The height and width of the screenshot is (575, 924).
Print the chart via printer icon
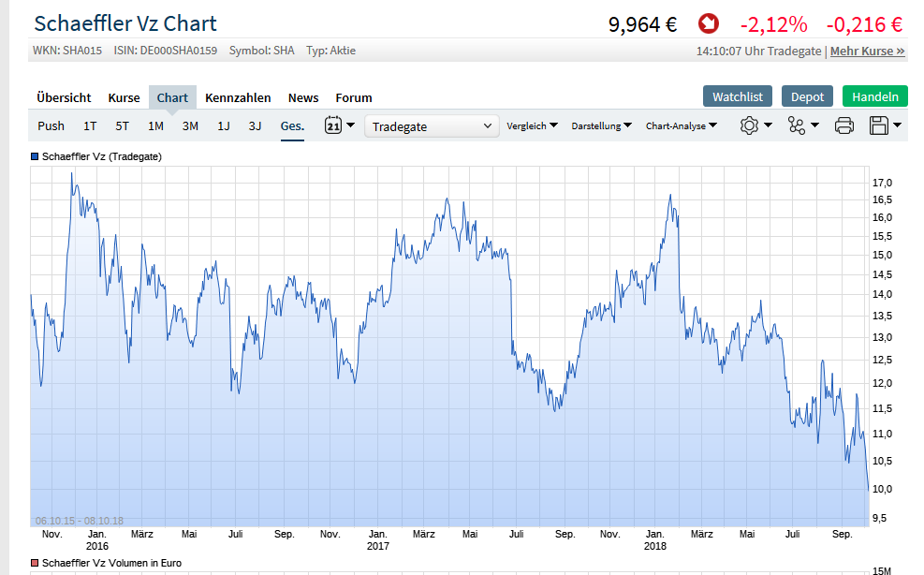(x=843, y=125)
